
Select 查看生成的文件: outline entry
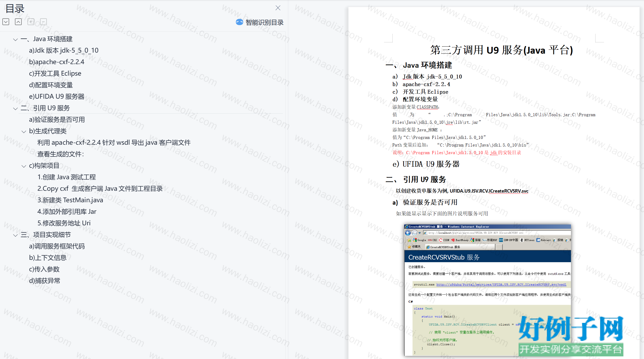pyautogui.click(x=60, y=154)
